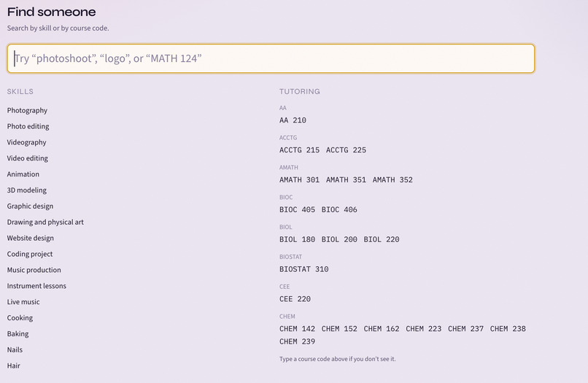Image resolution: width=588 pixels, height=383 pixels.
Task: Choose Photo editing from skills
Action: (x=28, y=126)
